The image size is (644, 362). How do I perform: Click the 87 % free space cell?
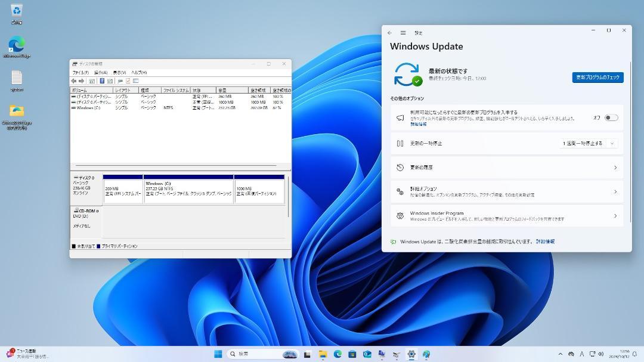tap(277, 108)
